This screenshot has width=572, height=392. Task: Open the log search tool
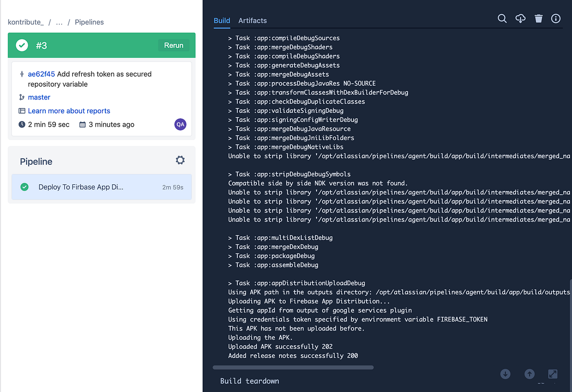click(x=502, y=19)
